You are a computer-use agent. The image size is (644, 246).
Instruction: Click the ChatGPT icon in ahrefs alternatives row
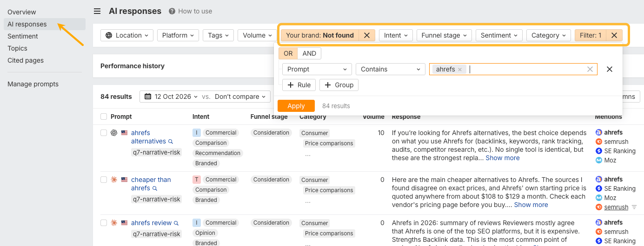(x=114, y=133)
